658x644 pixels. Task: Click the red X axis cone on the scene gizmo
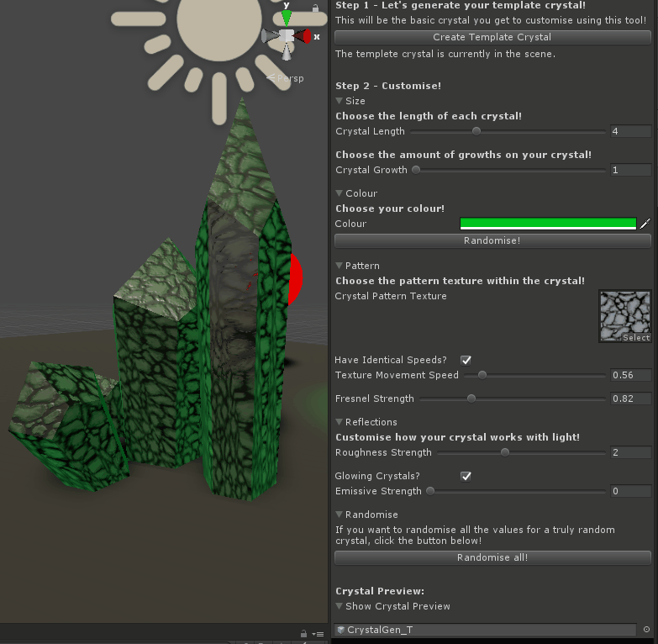point(304,36)
